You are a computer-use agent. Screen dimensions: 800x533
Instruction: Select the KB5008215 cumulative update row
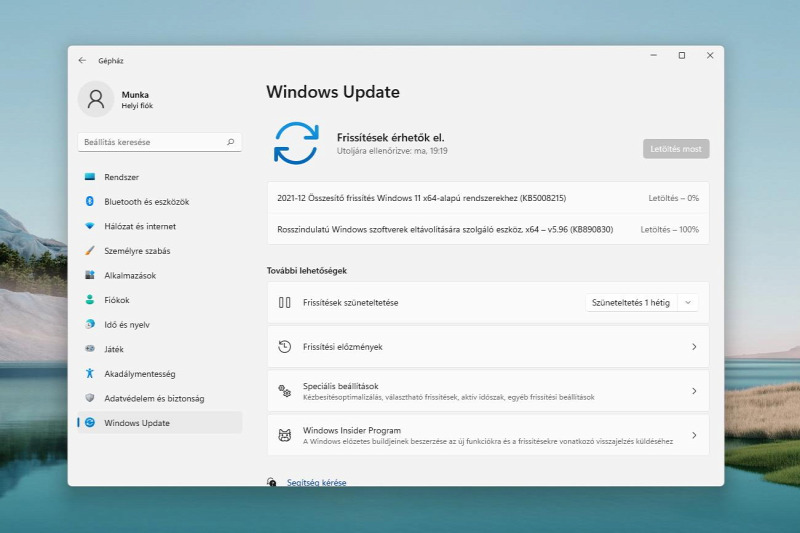tap(488, 198)
